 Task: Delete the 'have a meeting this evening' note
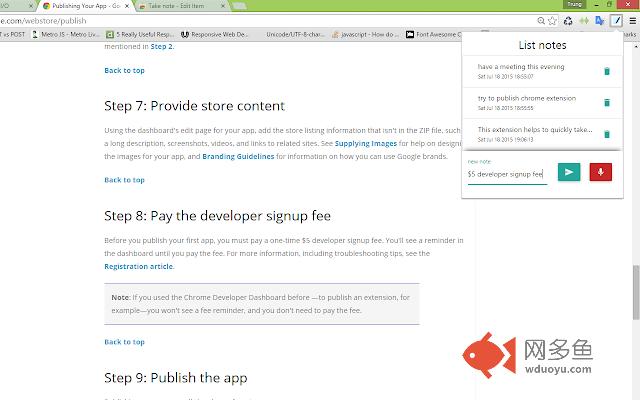[x=606, y=71]
